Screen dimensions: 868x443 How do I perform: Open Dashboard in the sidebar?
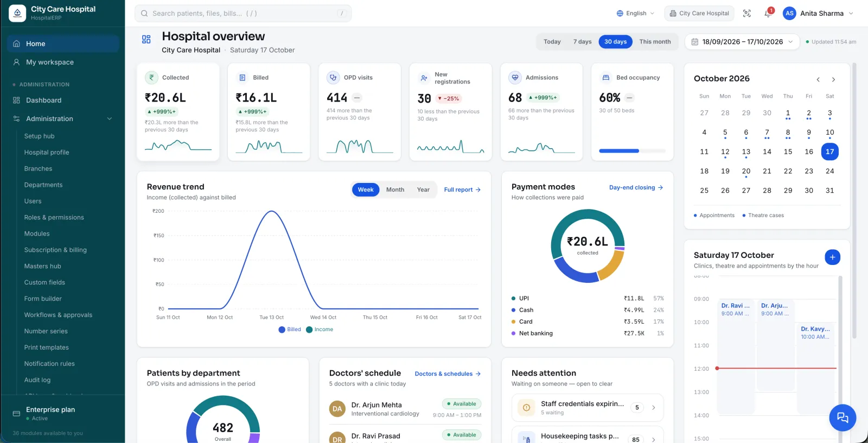63,100
